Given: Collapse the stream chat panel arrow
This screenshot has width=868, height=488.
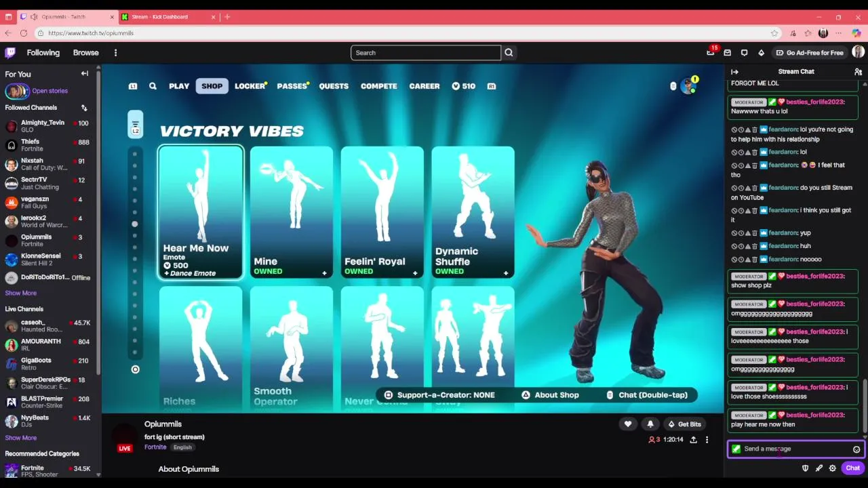Looking at the screenshot, I should [734, 71].
